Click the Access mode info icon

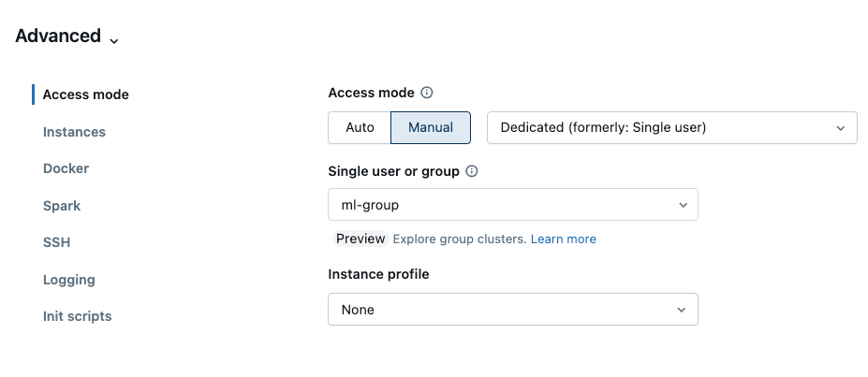427,93
